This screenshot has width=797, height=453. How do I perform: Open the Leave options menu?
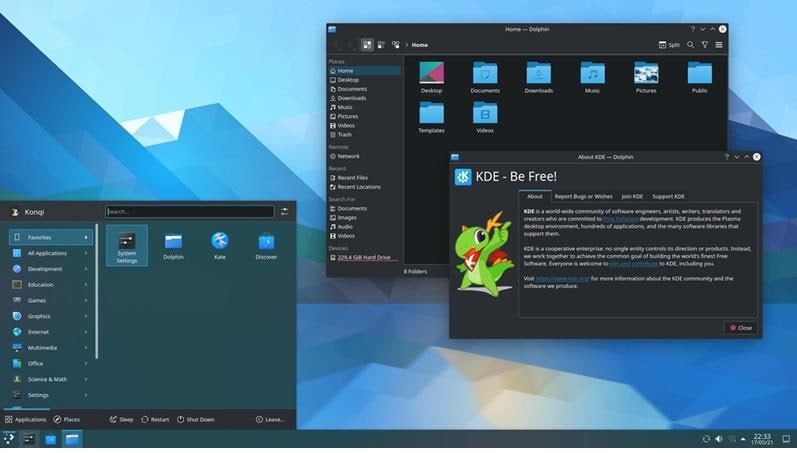click(270, 419)
